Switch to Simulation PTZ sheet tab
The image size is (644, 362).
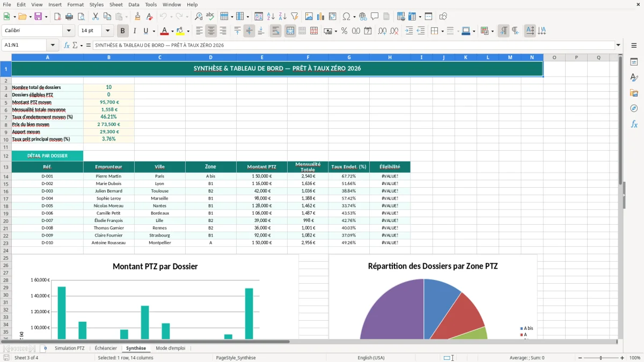tap(69, 348)
